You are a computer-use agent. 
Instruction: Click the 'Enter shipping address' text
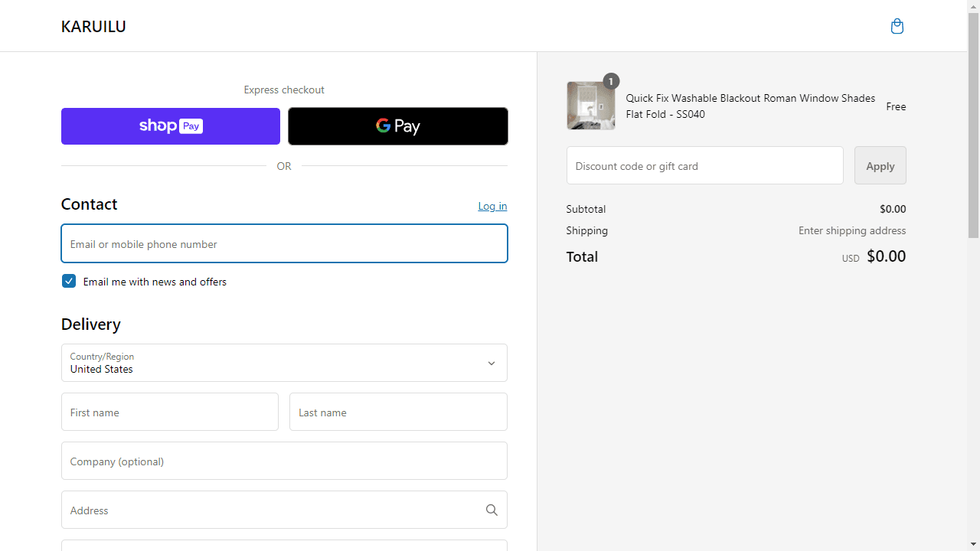(x=852, y=230)
